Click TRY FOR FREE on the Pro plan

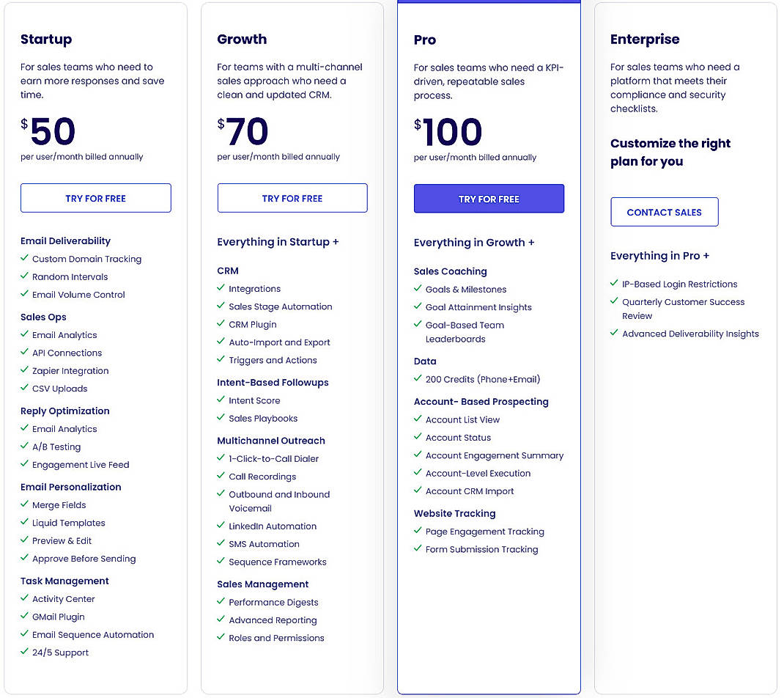point(489,199)
